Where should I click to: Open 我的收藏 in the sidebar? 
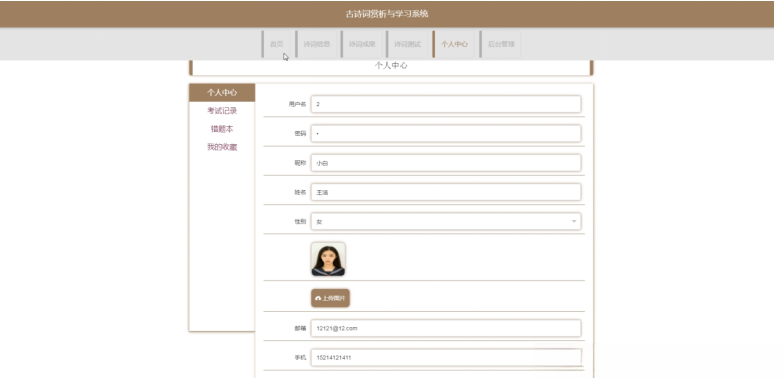tap(222, 147)
